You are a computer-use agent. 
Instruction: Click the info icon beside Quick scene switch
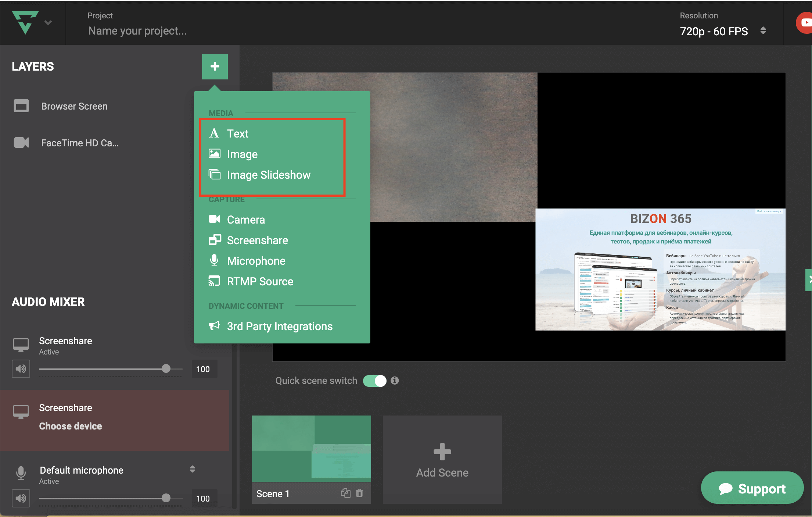coord(395,381)
